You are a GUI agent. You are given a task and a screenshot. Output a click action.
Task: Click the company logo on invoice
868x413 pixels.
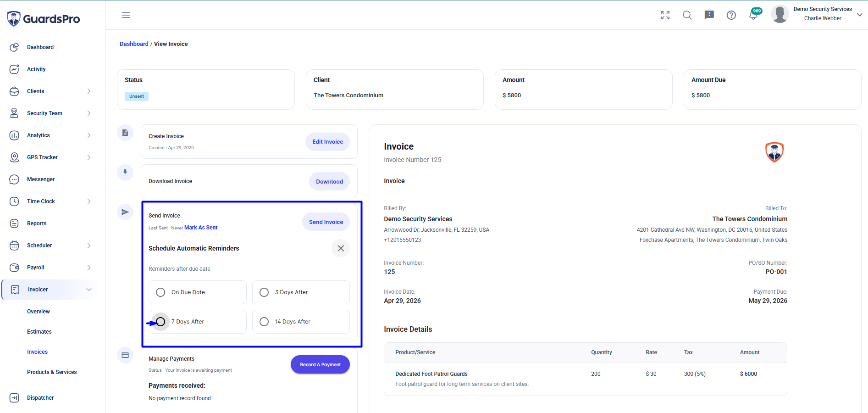point(774,152)
